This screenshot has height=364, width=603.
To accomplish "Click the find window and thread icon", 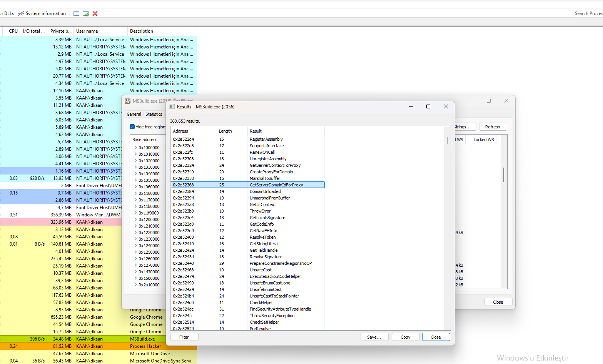I will [86, 13].
